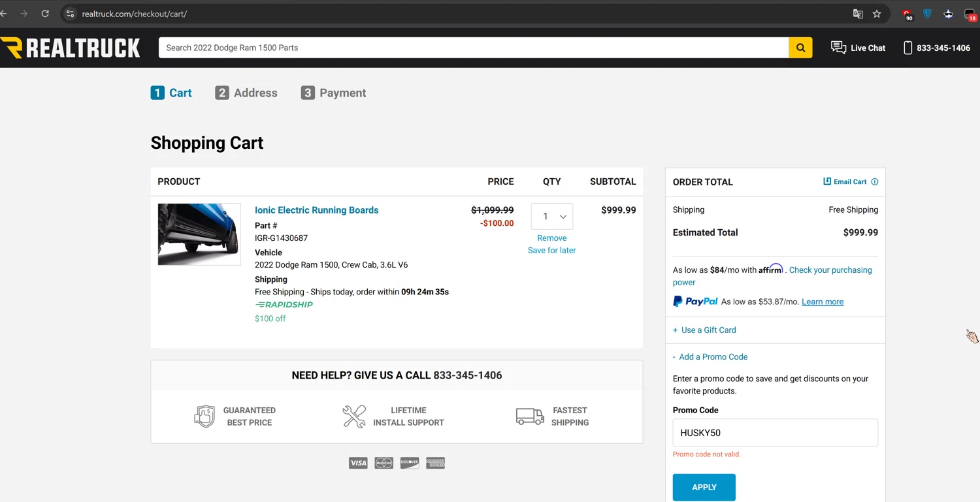
Task: Click the Email Cart info icon
Action: click(x=875, y=182)
